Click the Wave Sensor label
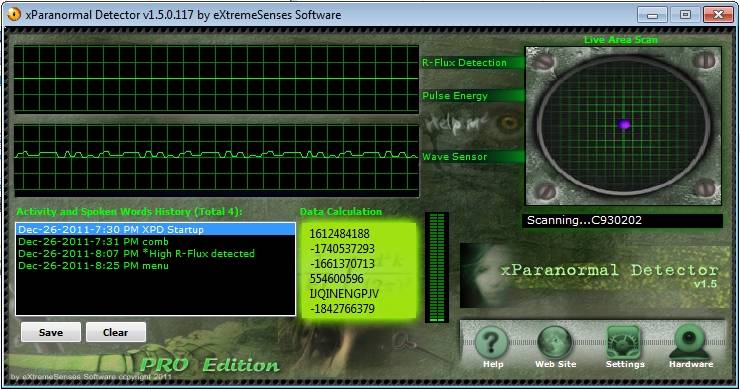 (454, 157)
